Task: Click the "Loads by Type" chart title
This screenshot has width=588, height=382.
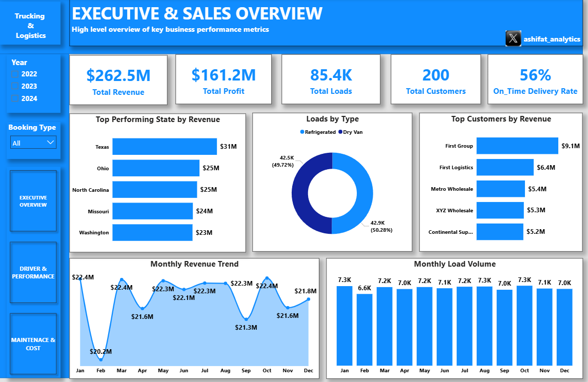Action: coord(333,119)
